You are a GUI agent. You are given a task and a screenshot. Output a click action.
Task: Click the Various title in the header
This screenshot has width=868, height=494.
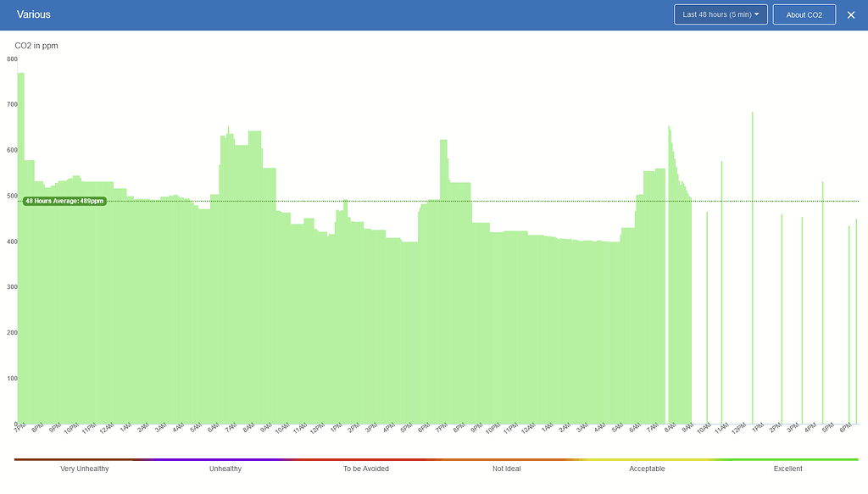34,14
